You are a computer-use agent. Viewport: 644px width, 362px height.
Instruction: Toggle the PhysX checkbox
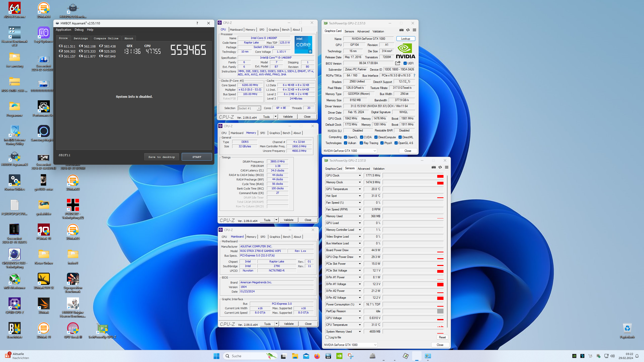click(382, 143)
